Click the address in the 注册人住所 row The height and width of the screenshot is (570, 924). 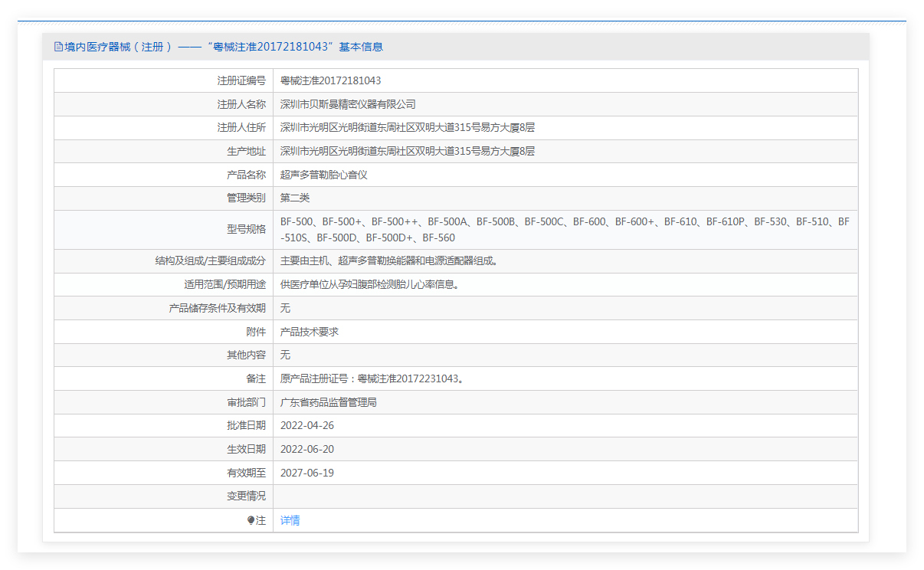[407, 128]
